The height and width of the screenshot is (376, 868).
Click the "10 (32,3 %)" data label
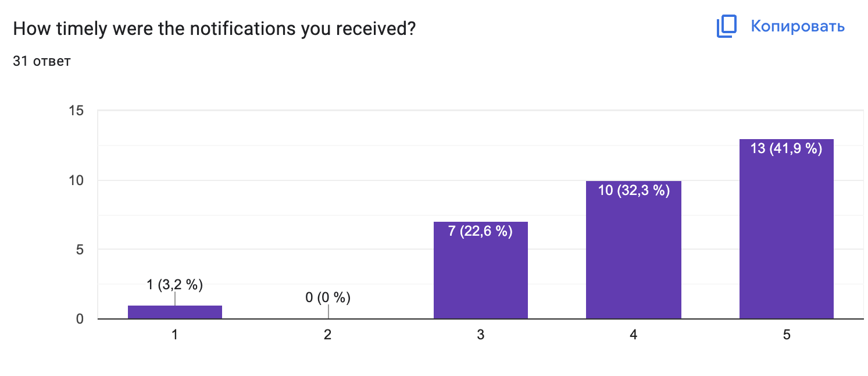[x=634, y=190]
